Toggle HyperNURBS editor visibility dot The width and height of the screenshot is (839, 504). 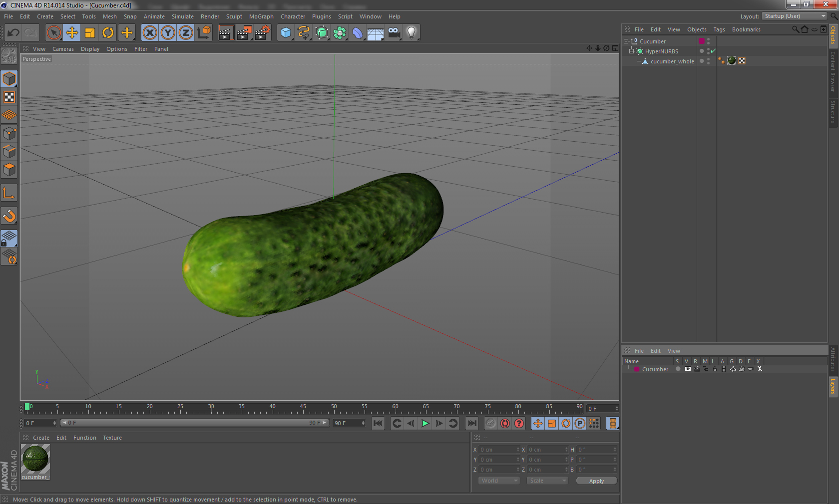pos(708,49)
